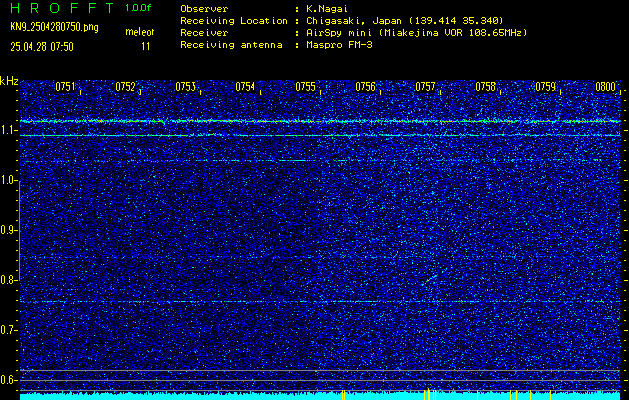Click antenna value Maspro FM-3
Screen dimensions: 629x400
(x=339, y=45)
